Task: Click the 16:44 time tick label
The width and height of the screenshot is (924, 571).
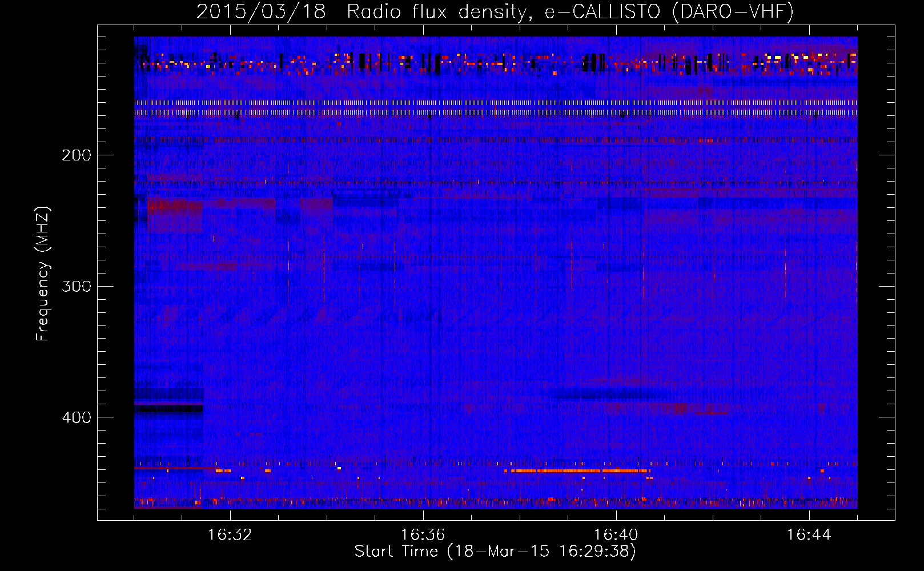Action: point(809,535)
